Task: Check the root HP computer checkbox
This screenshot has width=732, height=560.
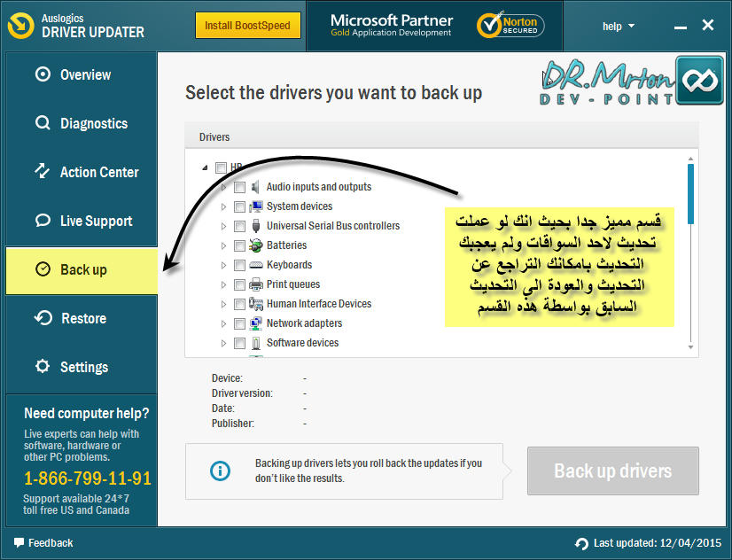Action: point(221,167)
